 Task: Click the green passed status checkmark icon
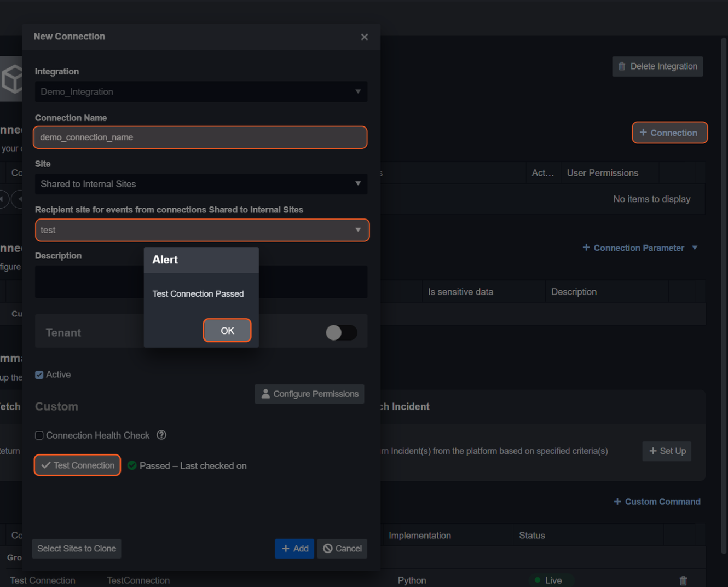(132, 465)
